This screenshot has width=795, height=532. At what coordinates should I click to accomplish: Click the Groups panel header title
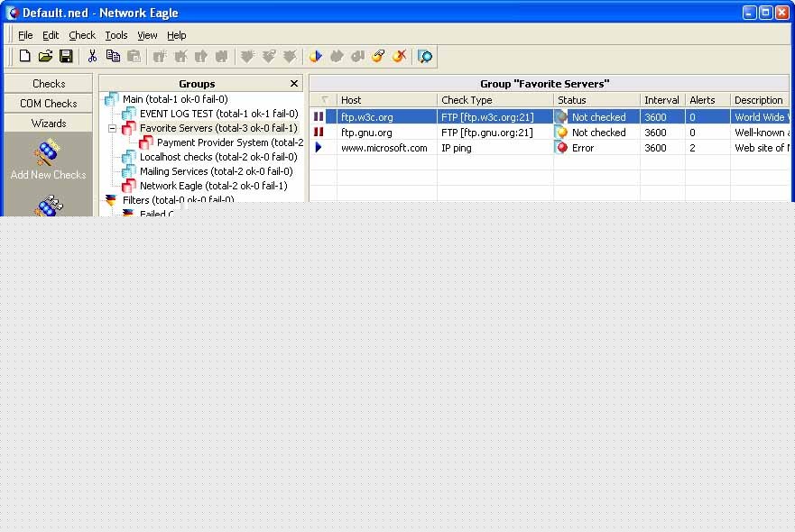point(197,84)
